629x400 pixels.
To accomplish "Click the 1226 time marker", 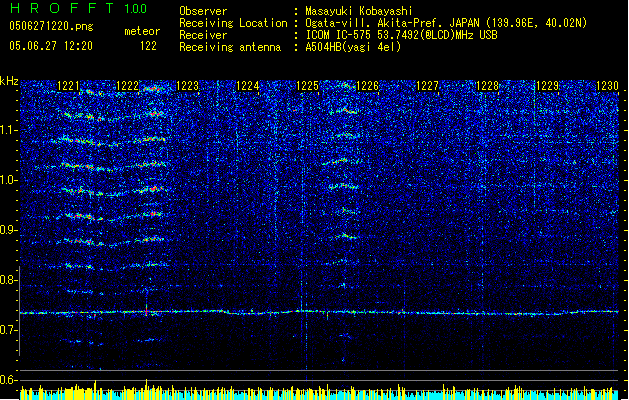I will click(367, 85).
